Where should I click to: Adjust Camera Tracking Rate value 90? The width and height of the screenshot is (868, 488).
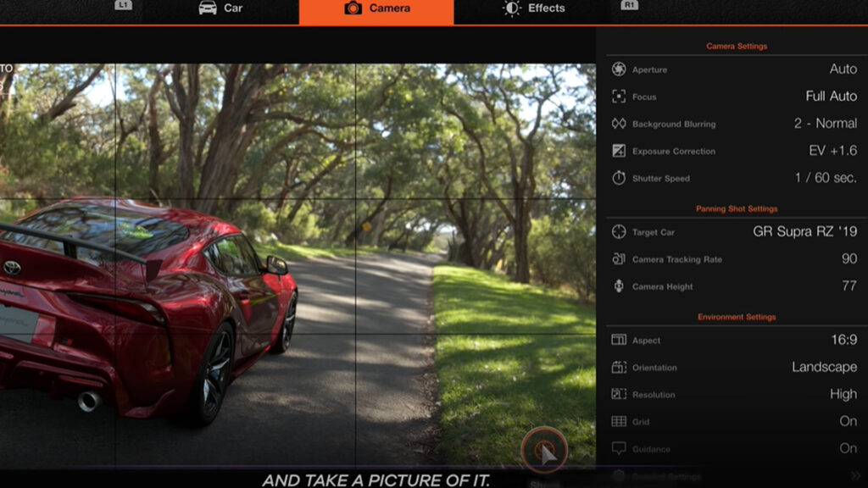pyautogui.click(x=849, y=259)
